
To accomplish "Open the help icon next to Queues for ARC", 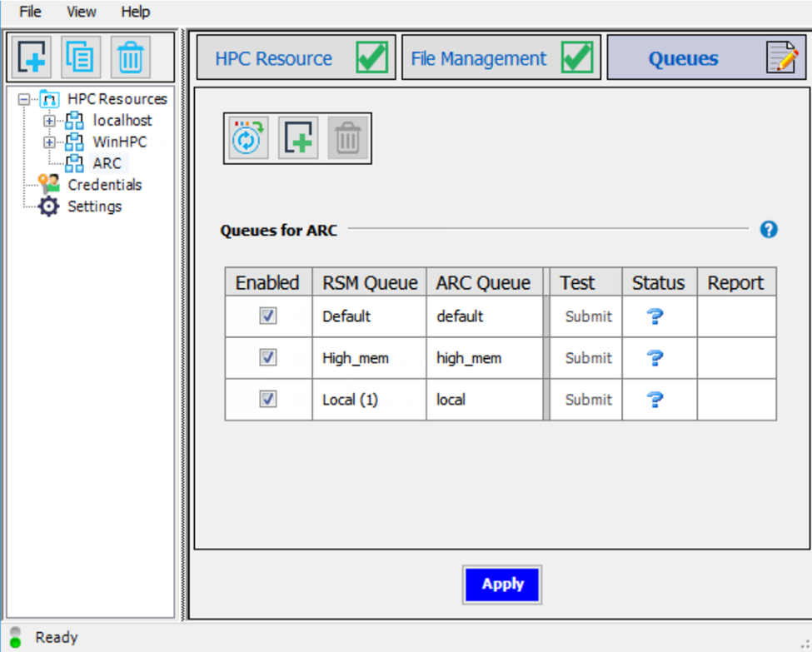I will pyautogui.click(x=769, y=230).
